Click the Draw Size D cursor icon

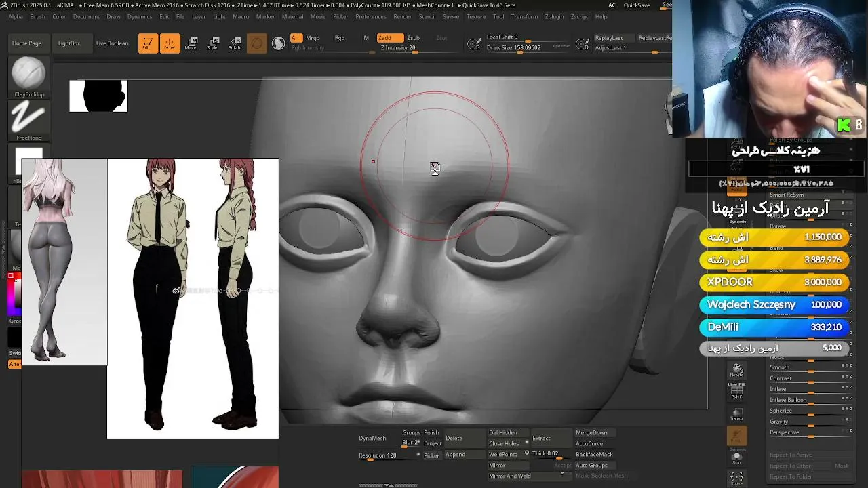[x=583, y=44]
